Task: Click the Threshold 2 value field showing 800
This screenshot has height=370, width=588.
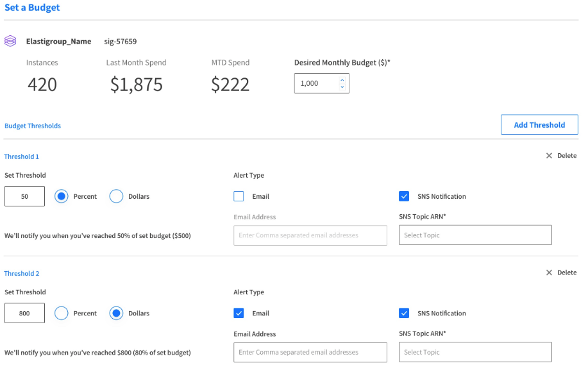Action: click(x=24, y=313)
